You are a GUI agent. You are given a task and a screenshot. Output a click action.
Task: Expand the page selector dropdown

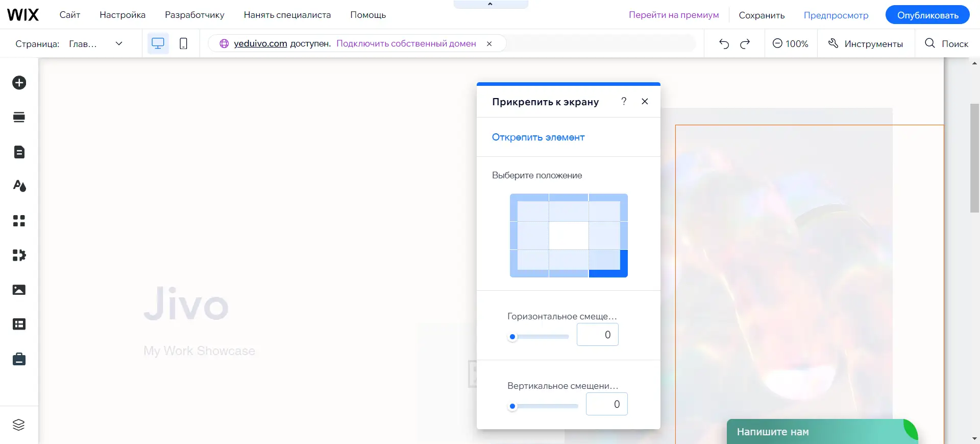119,43
